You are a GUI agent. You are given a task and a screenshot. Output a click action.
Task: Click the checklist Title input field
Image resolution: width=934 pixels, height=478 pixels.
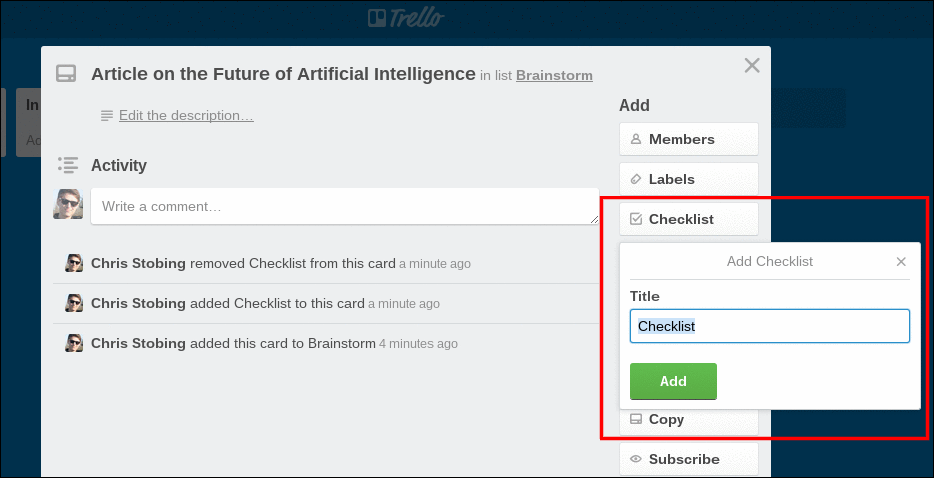(769, 326)
